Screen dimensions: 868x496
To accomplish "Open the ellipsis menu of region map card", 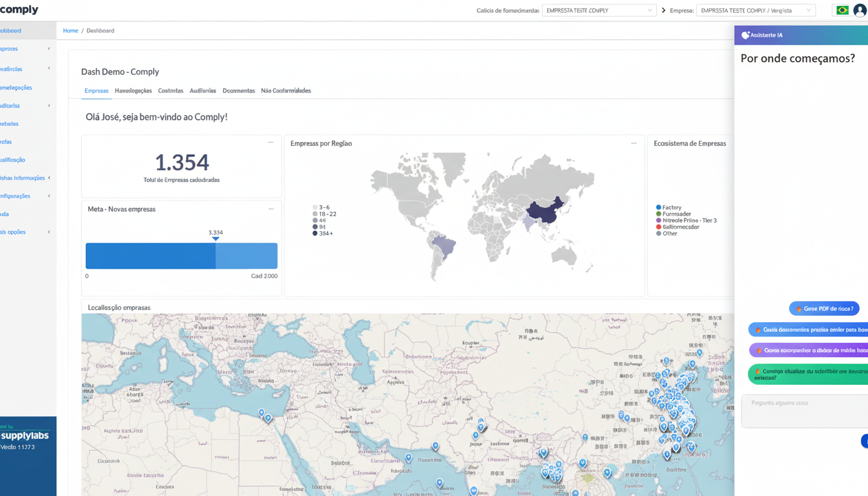I will click(x=634, y=143).
